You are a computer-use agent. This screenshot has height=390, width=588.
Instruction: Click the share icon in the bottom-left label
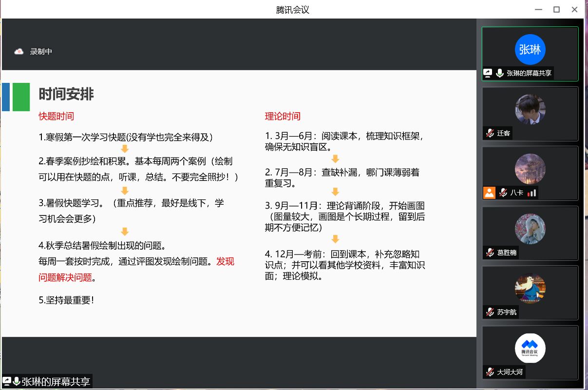(7, 382)
